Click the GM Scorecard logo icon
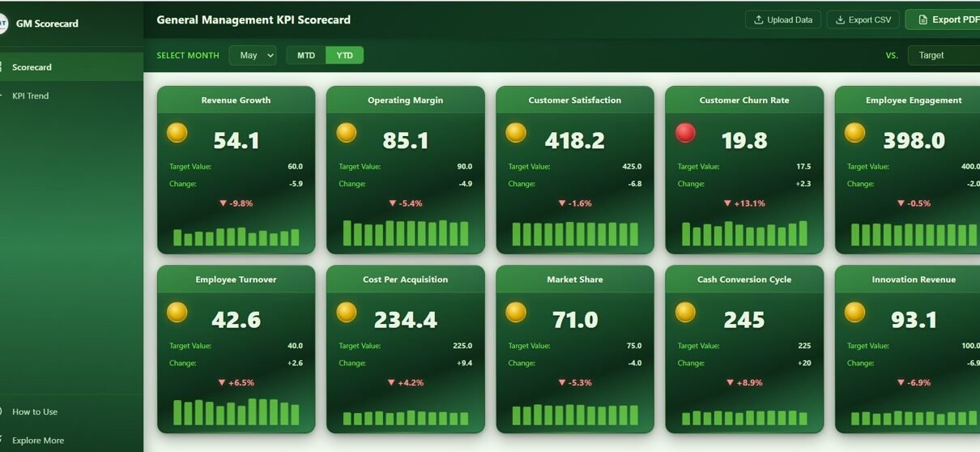Viewport: 980px width, 452px height. pos(2,23)
